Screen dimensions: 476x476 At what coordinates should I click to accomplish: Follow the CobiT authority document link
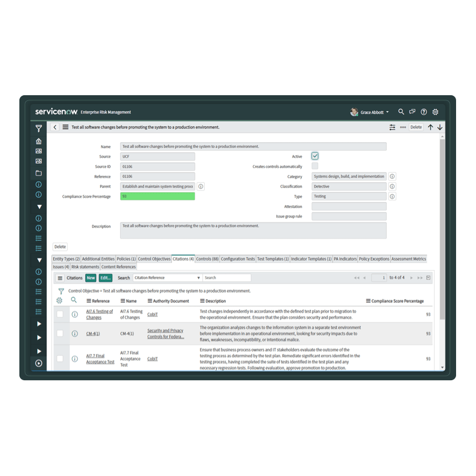pos(152,314)
